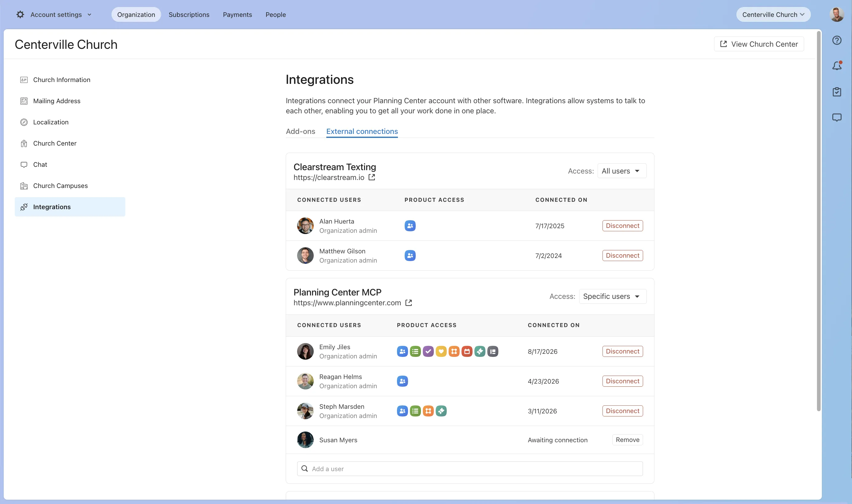The width and height of the screenshot is (852, 504).
Task: Switch to the Organization tab
Action: click(136, 15)
